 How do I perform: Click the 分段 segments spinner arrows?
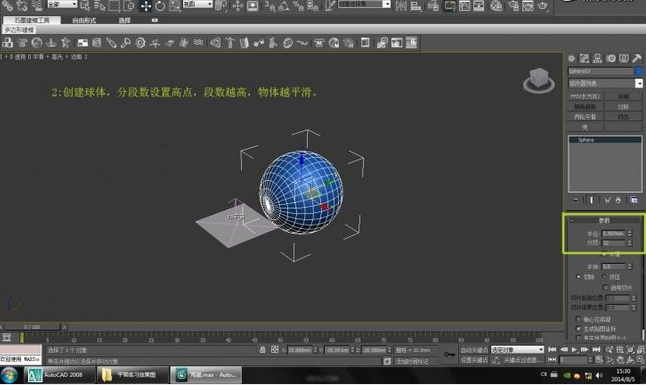pyautogui.click(x=630, y=243)
